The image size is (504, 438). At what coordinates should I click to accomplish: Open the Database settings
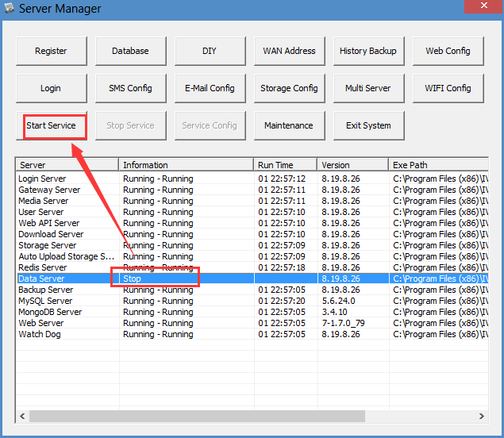[131, 51]
